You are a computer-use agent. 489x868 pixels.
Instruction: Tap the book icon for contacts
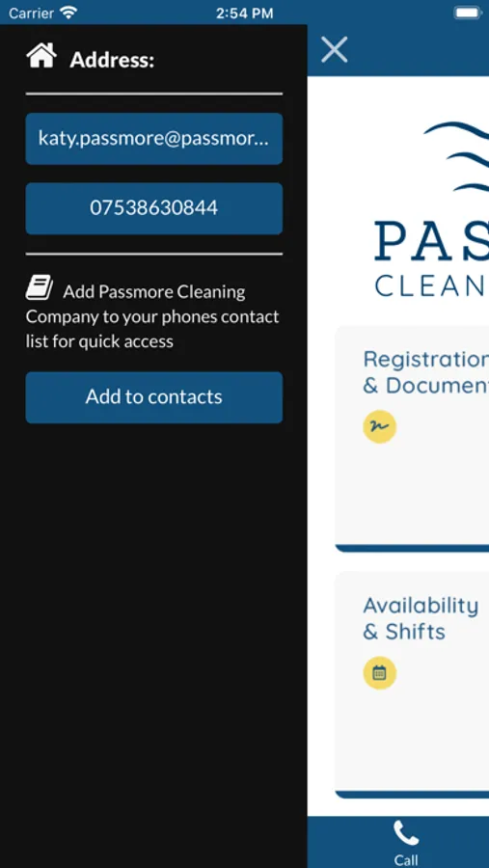(40, 287)
